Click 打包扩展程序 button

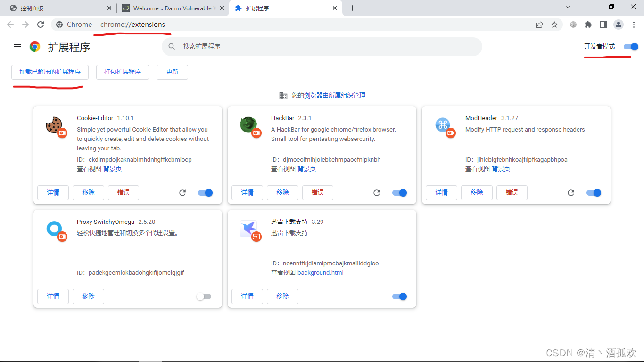click(x=123, y=72)
